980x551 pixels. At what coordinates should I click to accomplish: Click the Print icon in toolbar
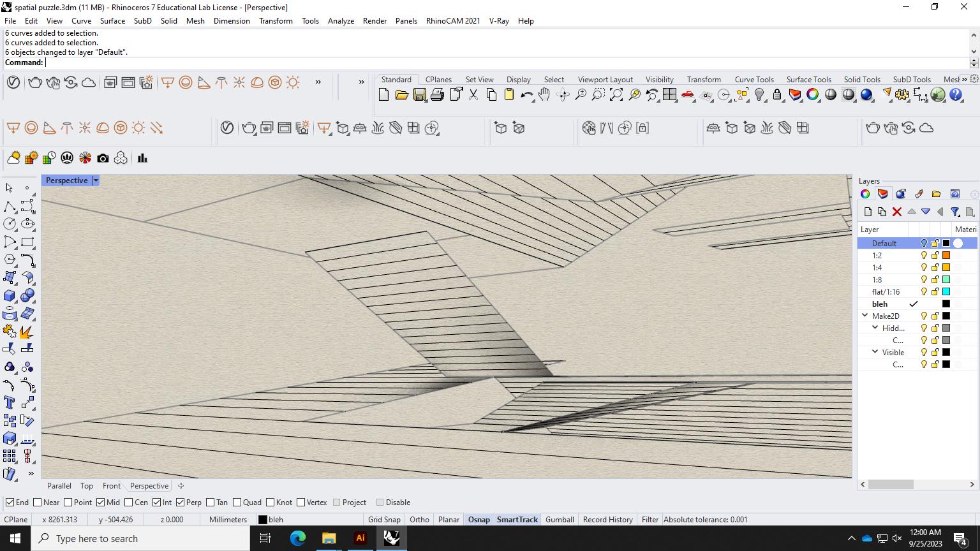437,95
